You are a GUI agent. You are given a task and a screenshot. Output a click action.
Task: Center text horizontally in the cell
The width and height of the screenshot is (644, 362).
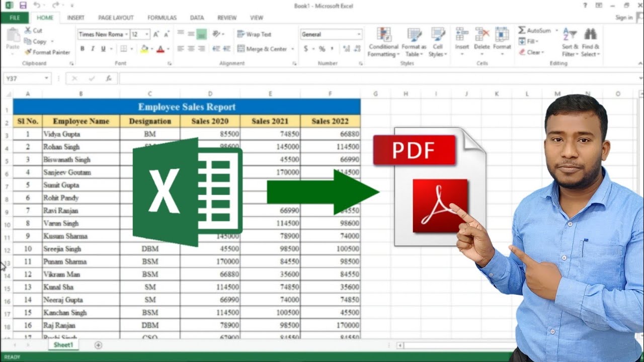(191, 49)
